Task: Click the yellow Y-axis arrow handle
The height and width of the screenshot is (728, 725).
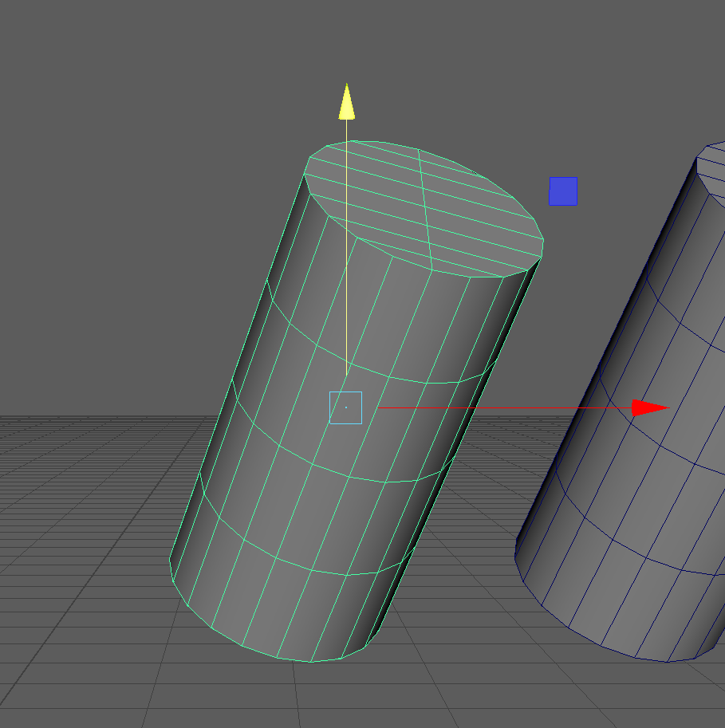Action: coord(346,102)
